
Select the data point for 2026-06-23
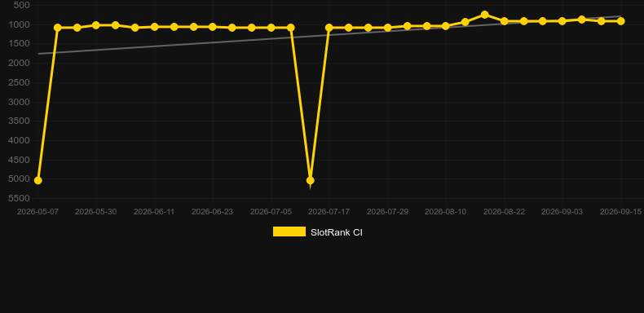[x=212, y=27]
